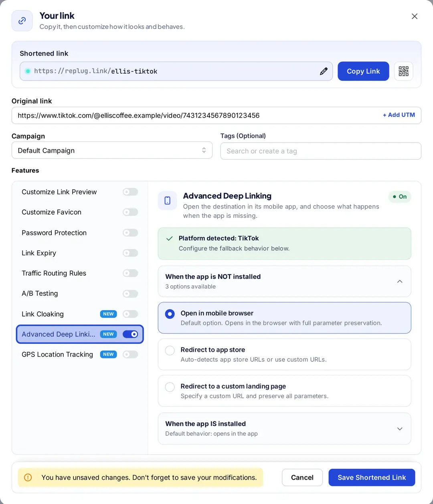433x504 pixels.
Task: Select the Link Expiry feature row
Action: (x=80, y=253)
